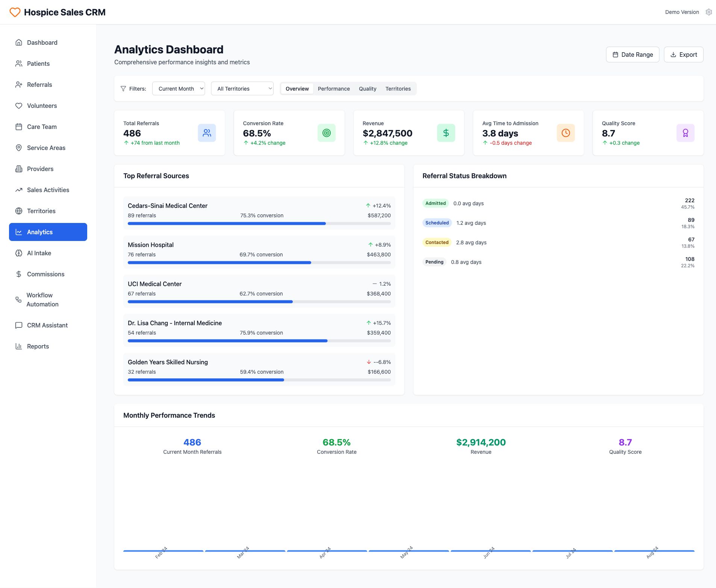
Task: Open the Current Month dropdown
Action: pos(179,89)
